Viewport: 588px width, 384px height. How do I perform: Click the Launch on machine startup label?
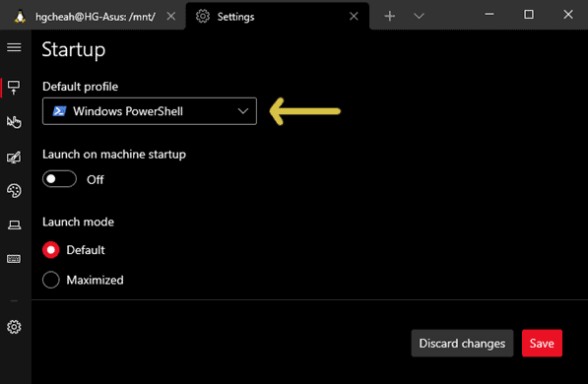pos(114,155)
